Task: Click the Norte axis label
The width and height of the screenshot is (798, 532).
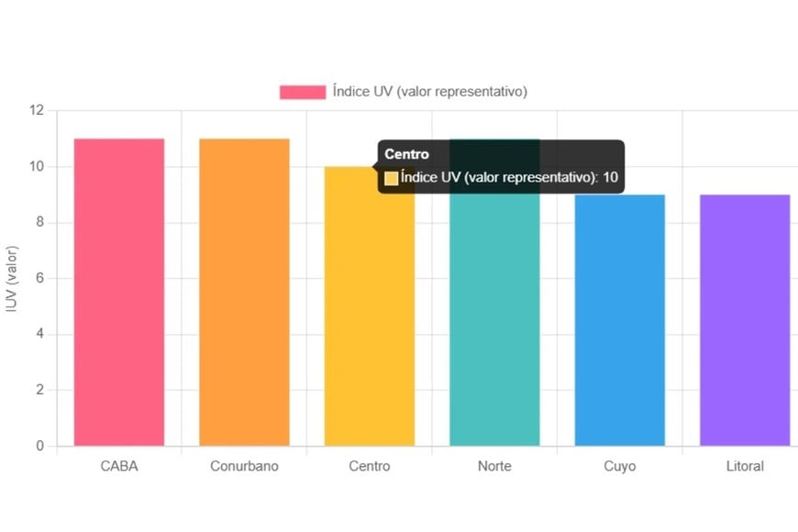Action: tap(494, 466)
